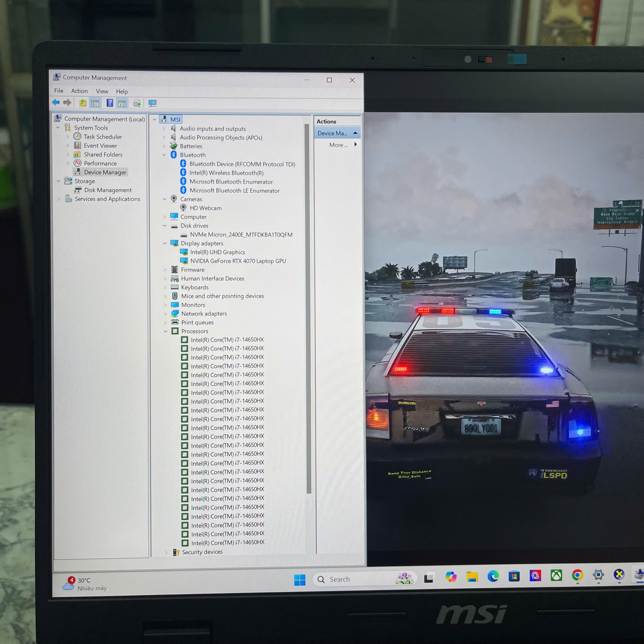Image resolution: width=644 pixels, height=644 pixels.
Task: Collapse the Storage node
Action: [58, 181]
